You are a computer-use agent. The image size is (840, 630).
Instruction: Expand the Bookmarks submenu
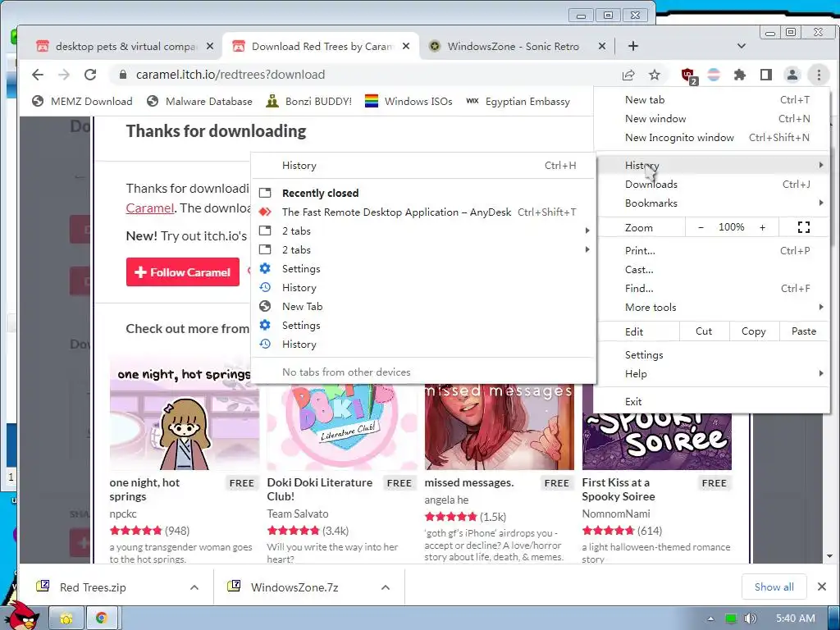coord(712,203)
